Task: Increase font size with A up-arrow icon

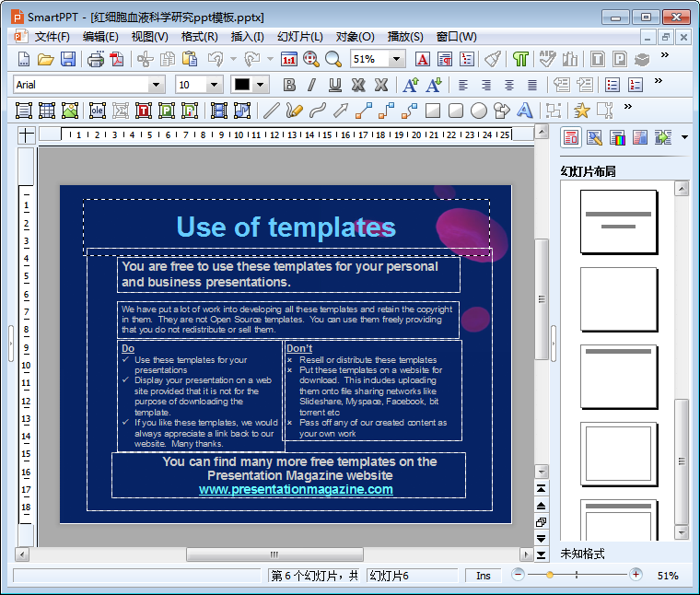Action: (411, 85)
